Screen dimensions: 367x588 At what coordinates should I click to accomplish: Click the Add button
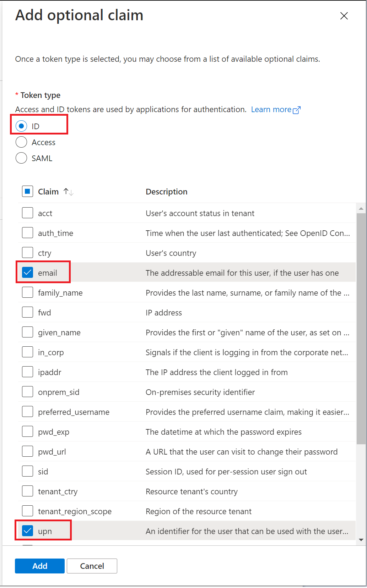coord(40,566)
